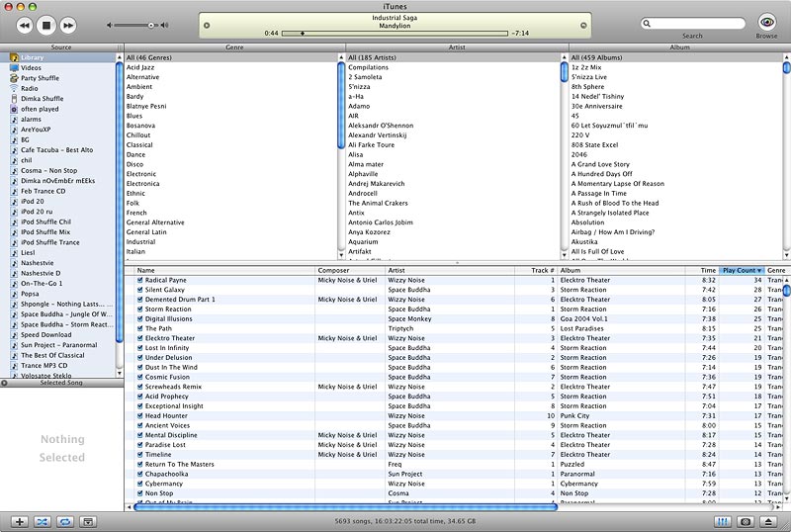The image size is (791, 532).
Task: Select the 808 State Excel album
Action: 676,144
